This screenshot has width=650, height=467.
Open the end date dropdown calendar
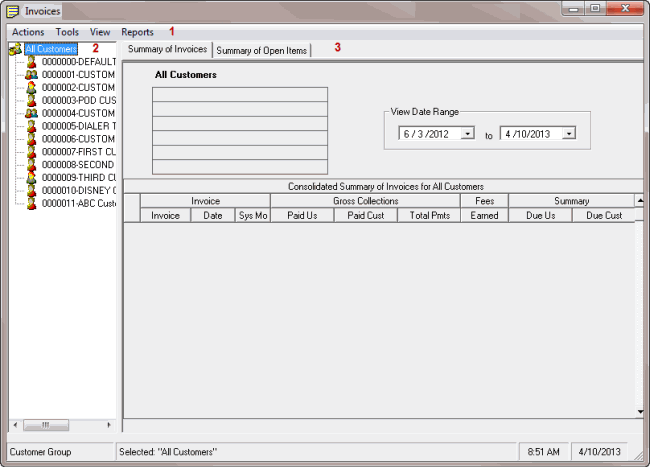568,133
